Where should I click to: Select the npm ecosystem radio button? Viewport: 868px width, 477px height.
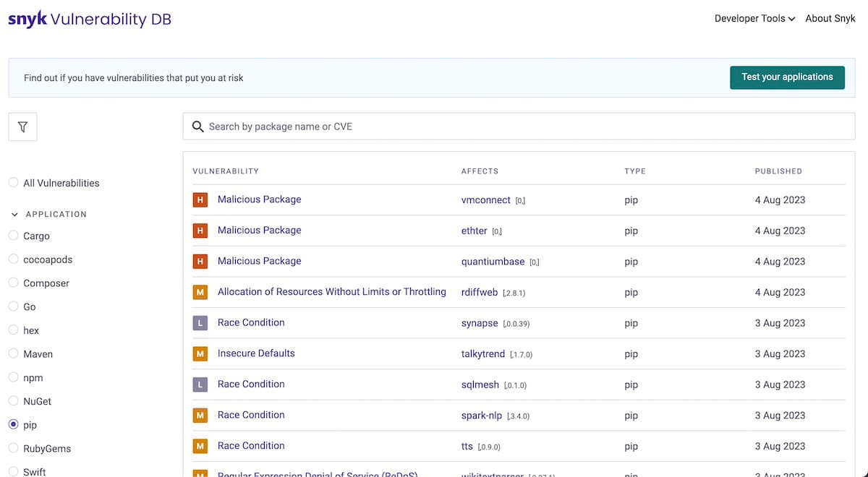click(14, 377)
